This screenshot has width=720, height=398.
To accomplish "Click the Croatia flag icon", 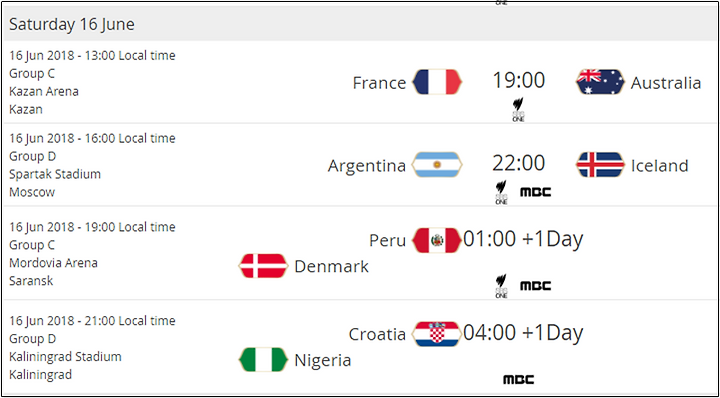I will click(x=437, y=334).
